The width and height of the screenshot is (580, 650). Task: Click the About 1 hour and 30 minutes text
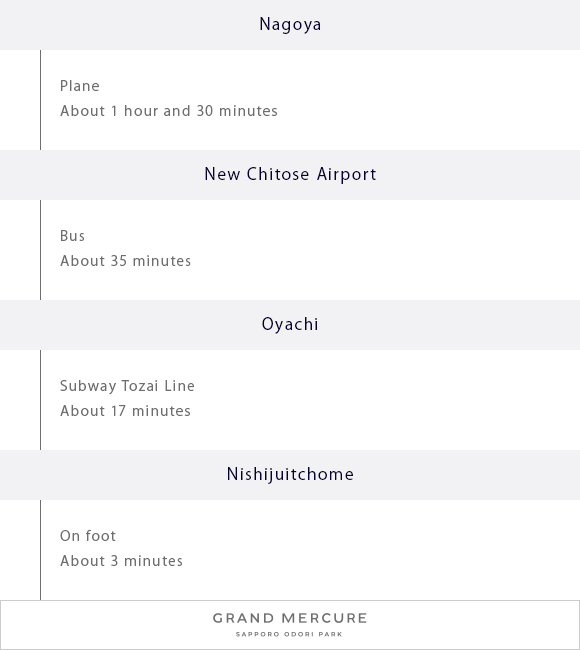[169, 111]
